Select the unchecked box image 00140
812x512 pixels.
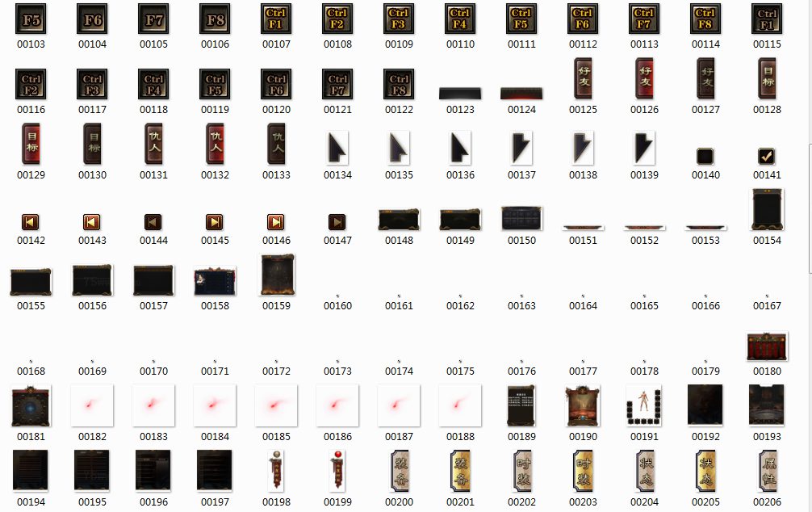coord(705,157)
